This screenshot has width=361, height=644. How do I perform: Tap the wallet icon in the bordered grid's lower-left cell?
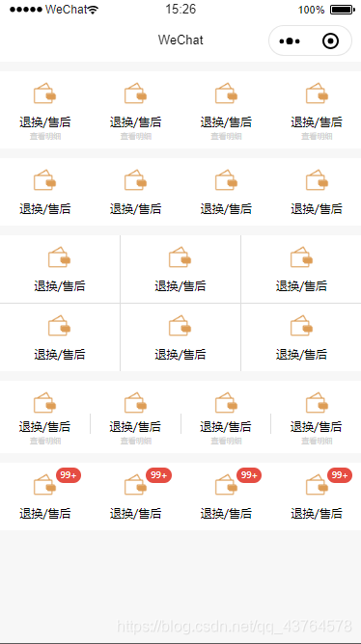(x=60, y=326)
